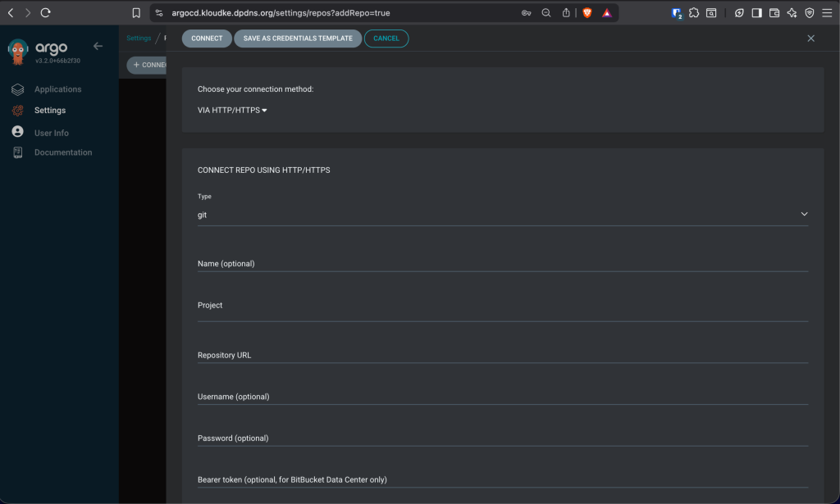Cancel the repository connection form
840x504 pixels.
click(386, 38)
